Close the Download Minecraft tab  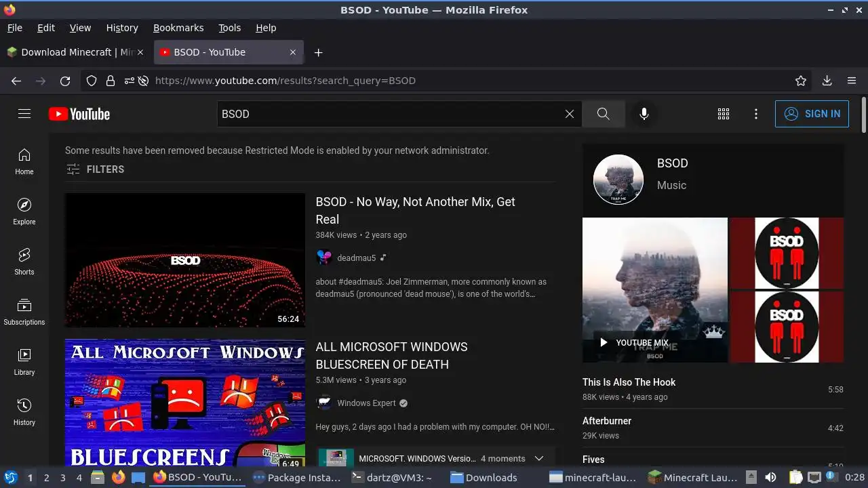(x=140, y=52)
